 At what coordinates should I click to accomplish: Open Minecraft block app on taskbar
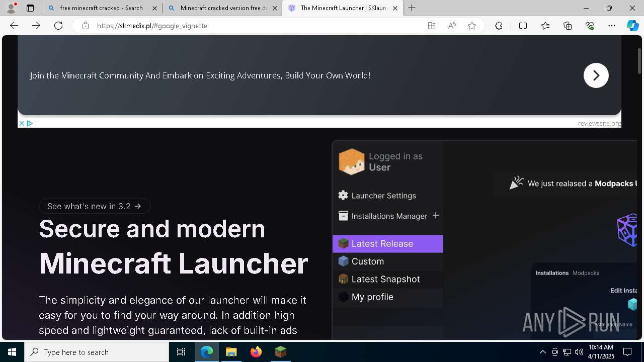click(281, 352)
